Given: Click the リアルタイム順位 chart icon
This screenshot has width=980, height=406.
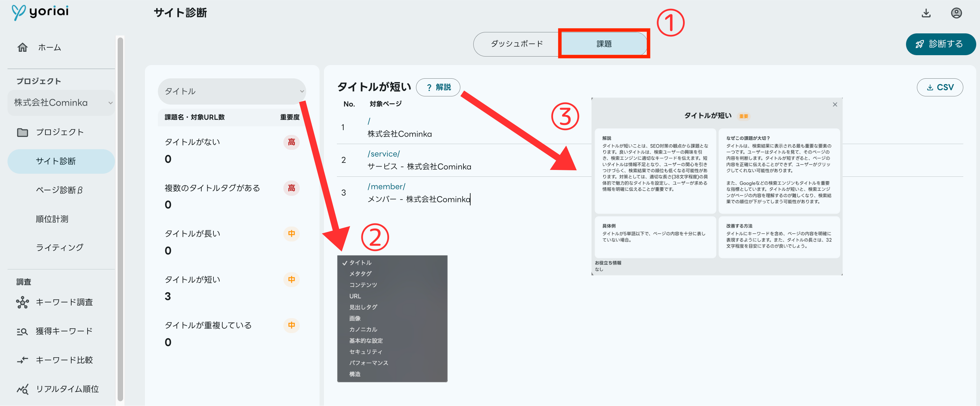Looking at the screenshot, I should pos(23,389).
